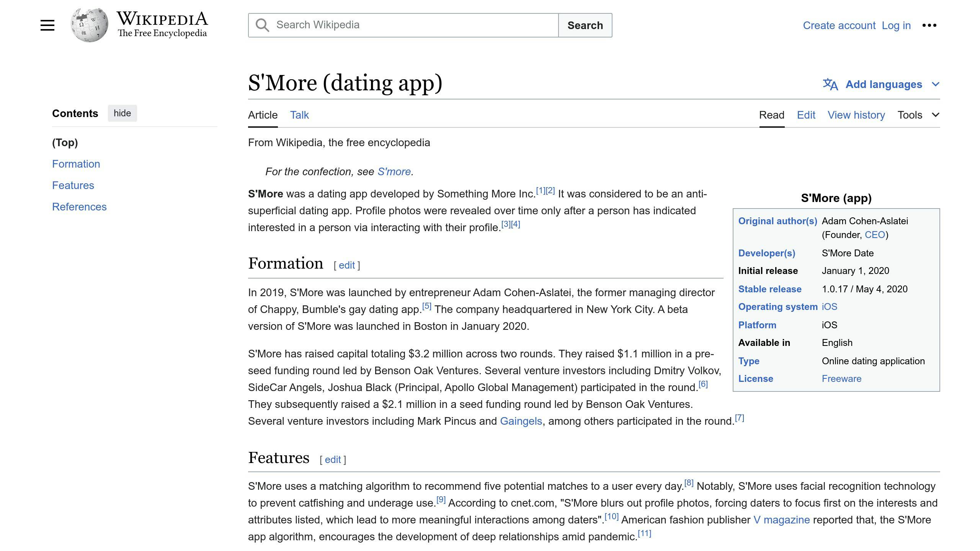The height and width of the screenshot is (551, 980).
Task: Click the Search button
Action: pos(585,25)
